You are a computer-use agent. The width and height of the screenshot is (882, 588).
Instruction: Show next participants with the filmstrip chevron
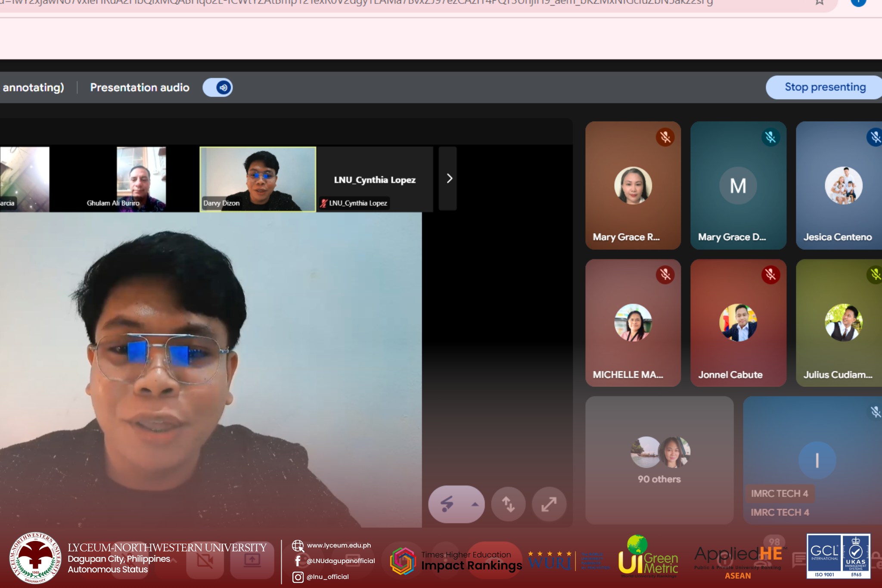coord(448,178)
